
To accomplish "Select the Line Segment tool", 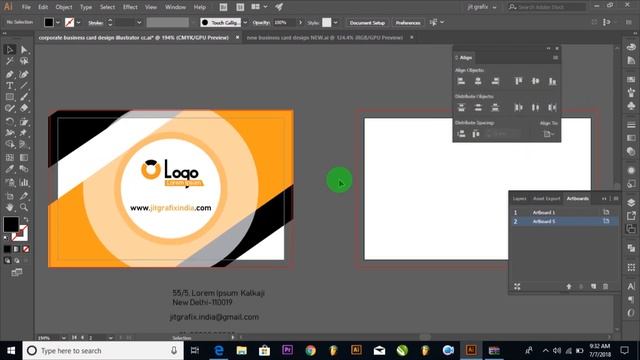I will point(24,86).
